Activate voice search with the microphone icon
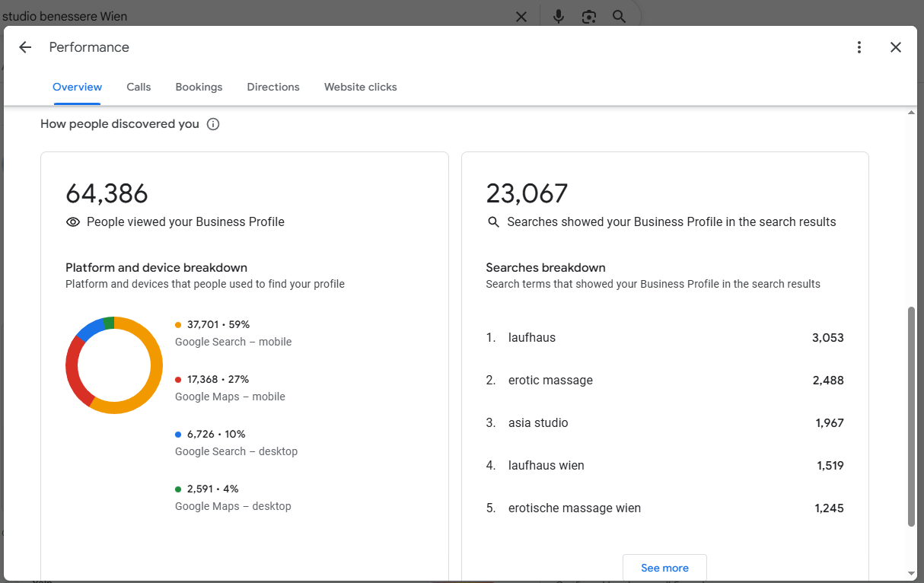Viewport: 924px width, 583px height. (x=559, y=16)
